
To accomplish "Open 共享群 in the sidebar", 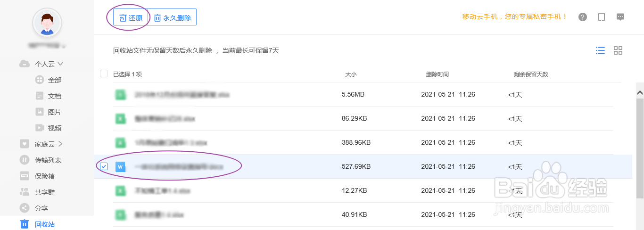I will click(44, 192).
